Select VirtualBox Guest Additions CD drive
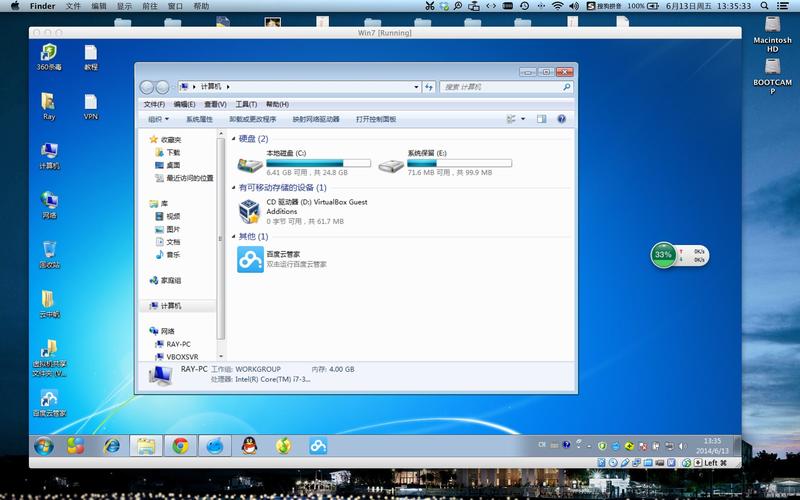The width and height of the screenshot is (800, 500). point(304,211)
